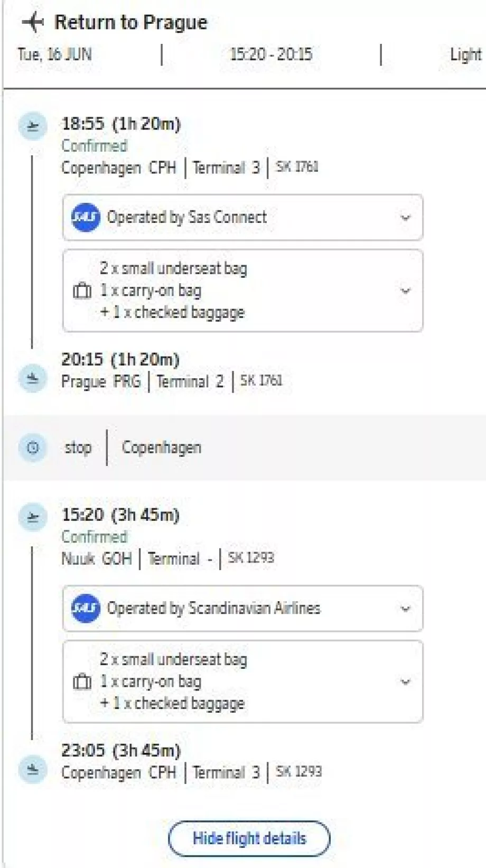Click flight number SK 1293 at Nuuk departure
This screenshot has height=868, width=486.
(251, 558)
